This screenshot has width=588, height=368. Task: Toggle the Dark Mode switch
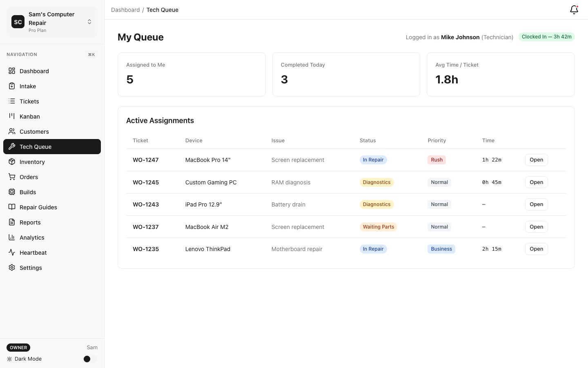pos(90,359)
